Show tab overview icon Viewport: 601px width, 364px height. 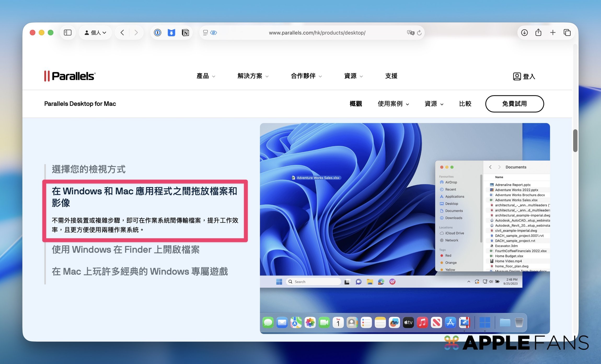click(x=567, y=33)
